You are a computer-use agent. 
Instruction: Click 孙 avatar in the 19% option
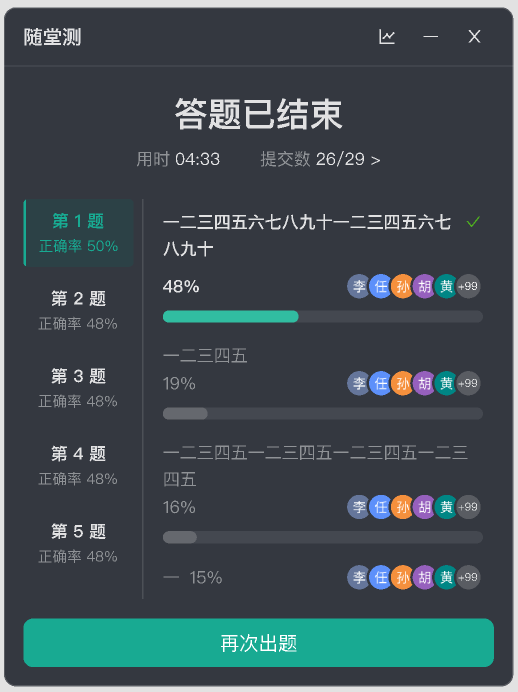402,384
